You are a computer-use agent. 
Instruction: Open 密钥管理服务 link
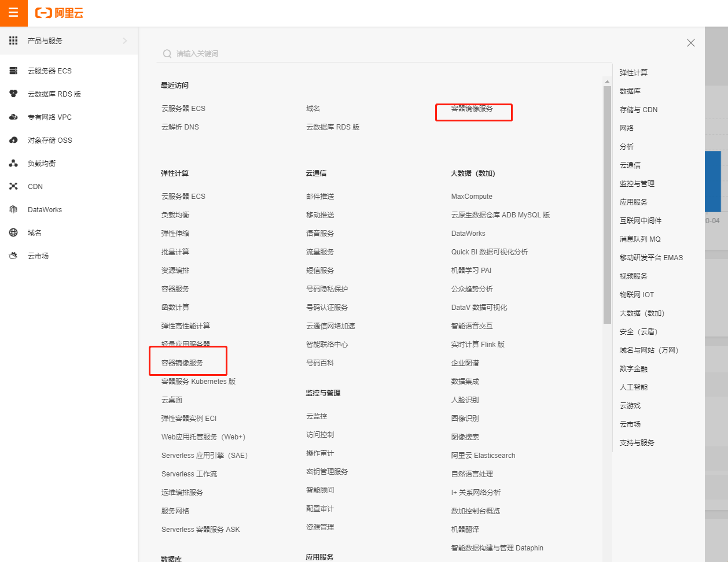pos(327,471)
